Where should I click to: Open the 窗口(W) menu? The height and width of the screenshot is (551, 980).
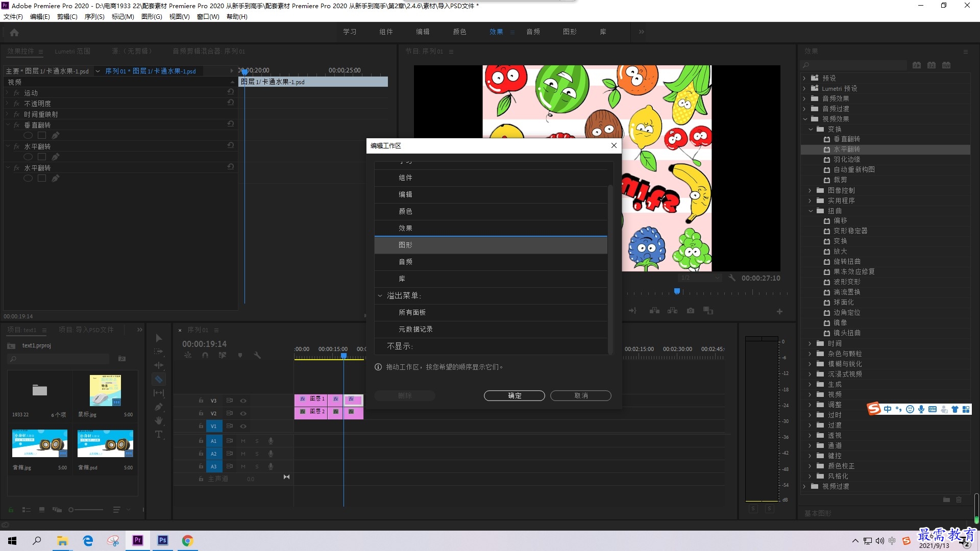[x=208, y=16]
